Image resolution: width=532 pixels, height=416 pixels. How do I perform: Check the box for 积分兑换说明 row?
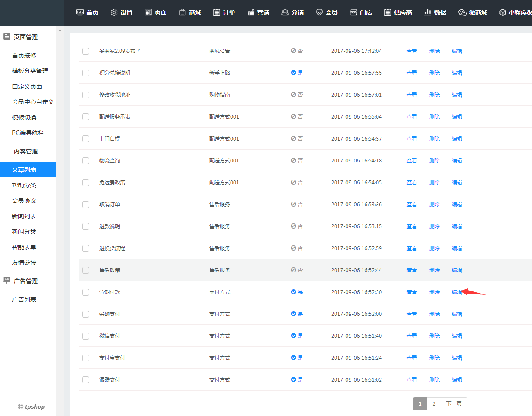[x=86, y=73]
